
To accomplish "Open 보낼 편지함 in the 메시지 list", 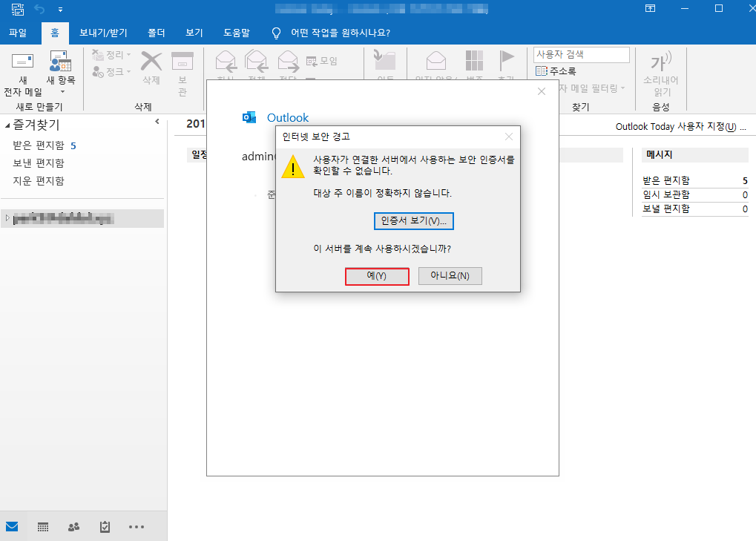I will pos(665,209).
